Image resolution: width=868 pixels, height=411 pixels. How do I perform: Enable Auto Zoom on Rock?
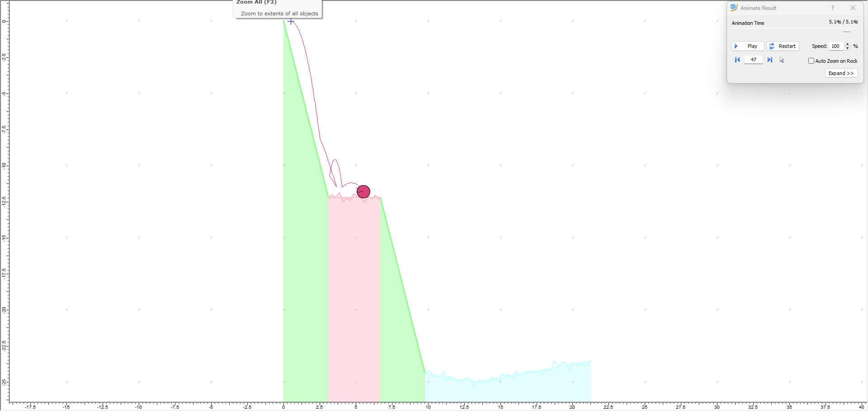(811, 61)
